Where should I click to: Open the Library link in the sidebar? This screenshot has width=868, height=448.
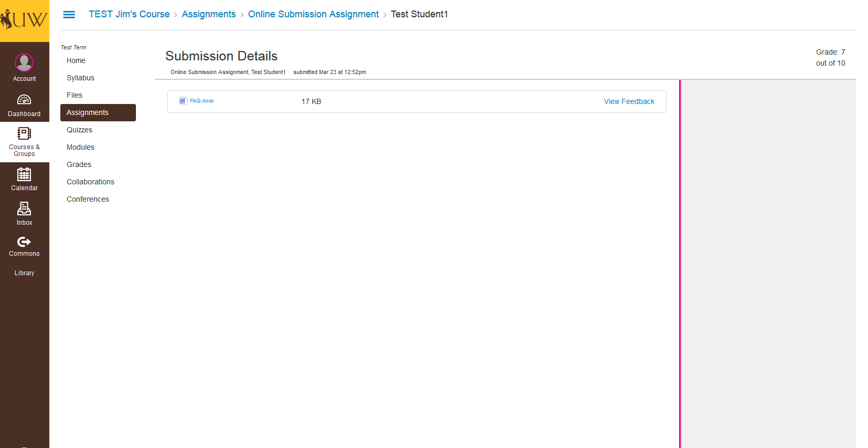[24, 273]
